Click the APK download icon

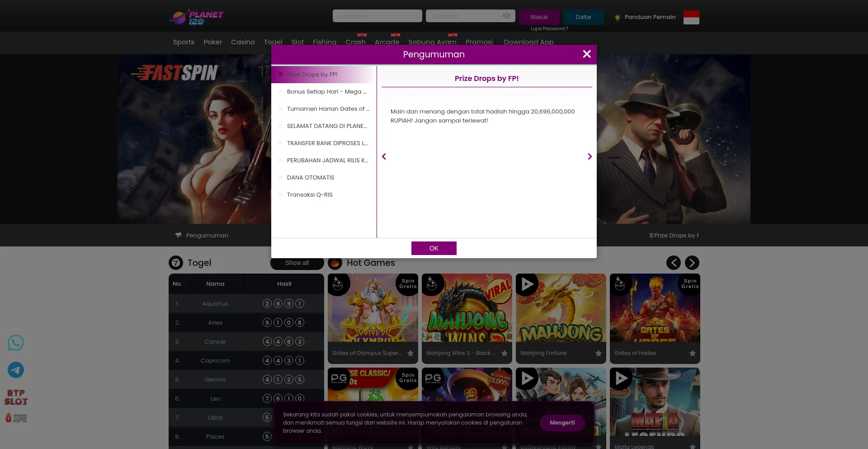(x=16, y=418)
